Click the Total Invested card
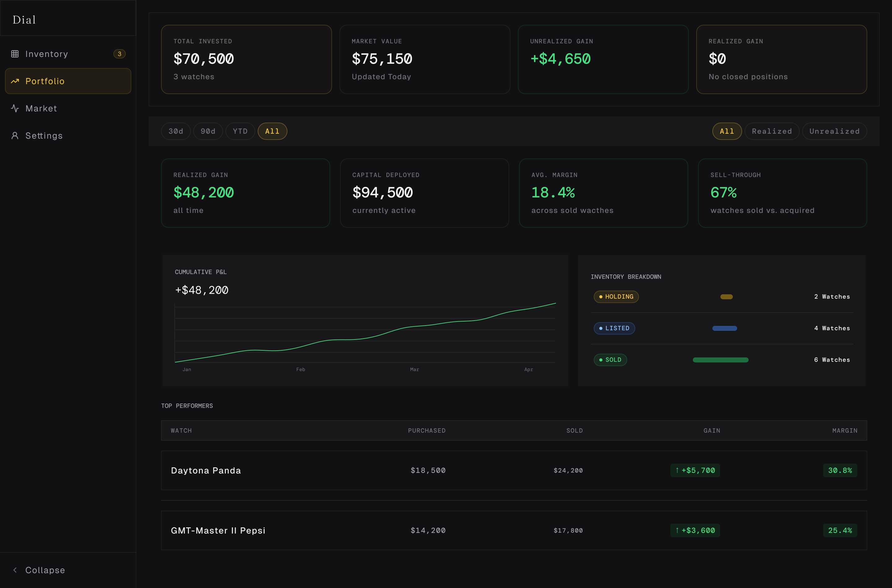This screenshot has width=892, height=588. 247,59
